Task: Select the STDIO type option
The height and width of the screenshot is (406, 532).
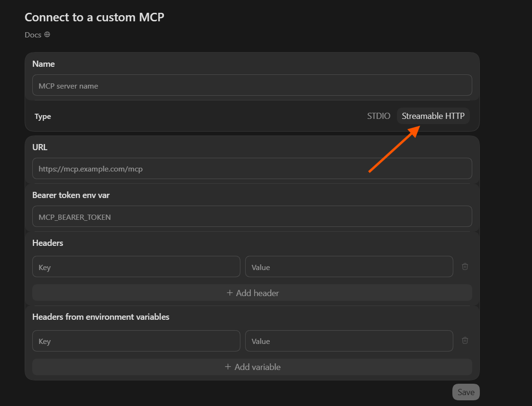Action: click(379, 116)
